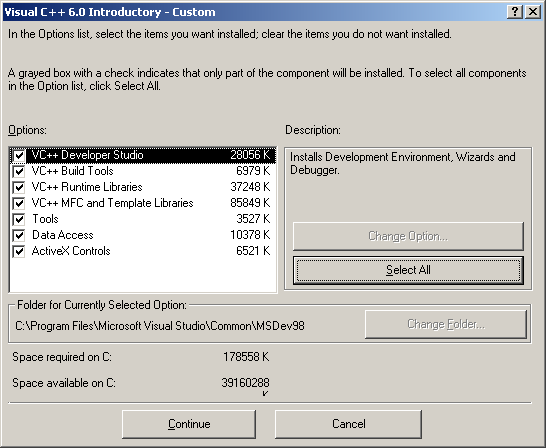Click the Change Option button
Image resolution: width=546 pixels, height=448 pixels.
408,236
